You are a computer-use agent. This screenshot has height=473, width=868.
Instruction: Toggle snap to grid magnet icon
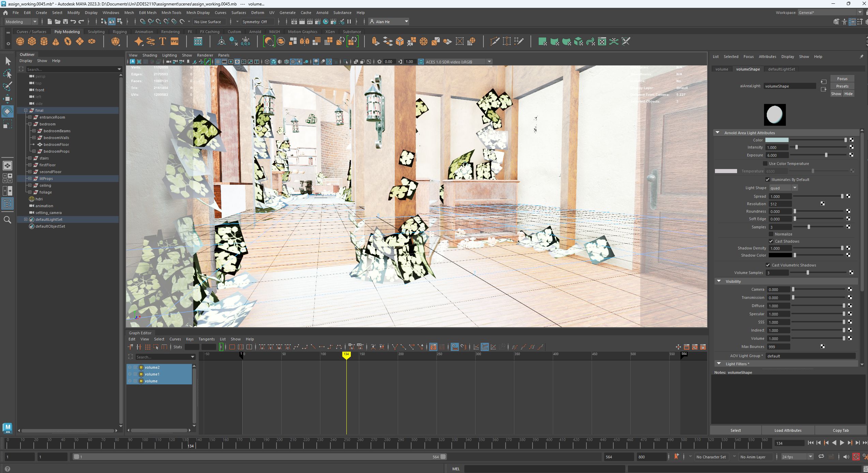(x=143, y=21)
